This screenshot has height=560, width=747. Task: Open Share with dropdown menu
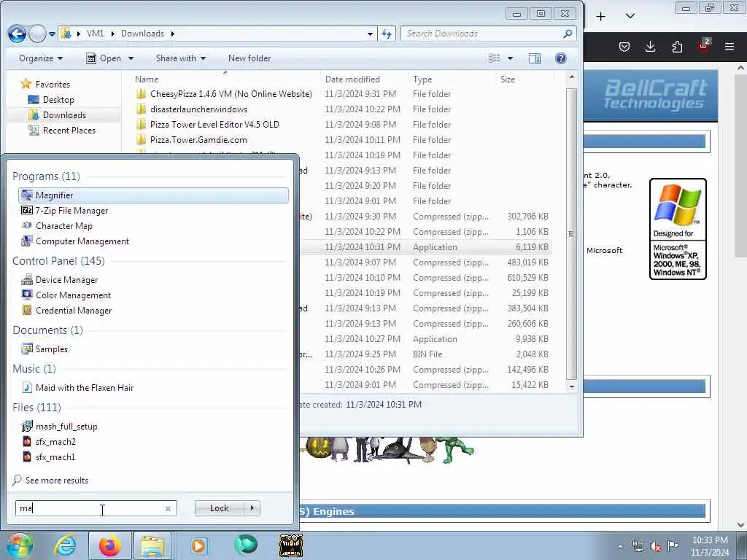tap(181, 58)
